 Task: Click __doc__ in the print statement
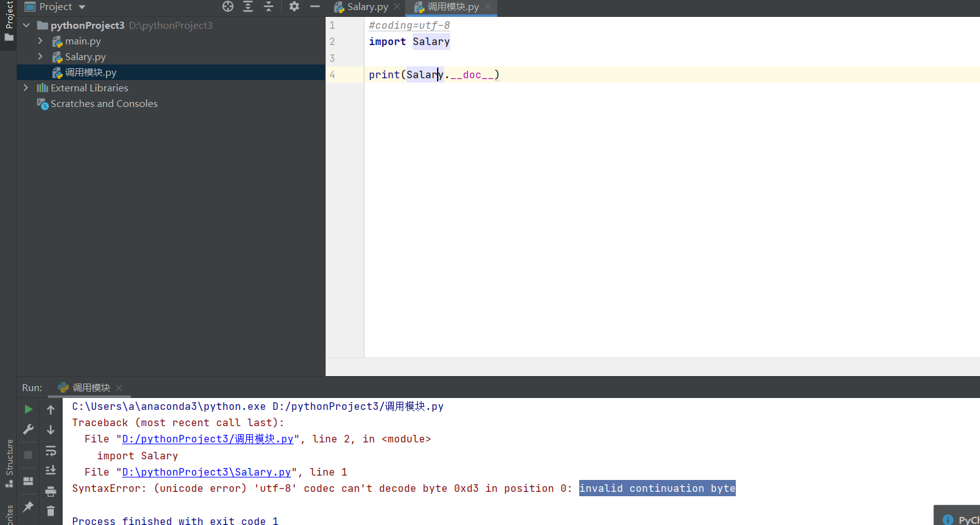472,75
